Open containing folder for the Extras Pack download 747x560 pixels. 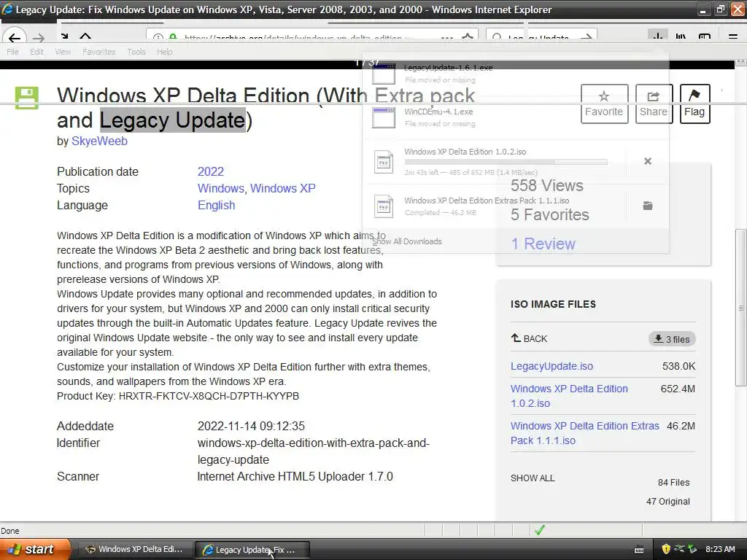pyautogui.click(x=648, y=206)
